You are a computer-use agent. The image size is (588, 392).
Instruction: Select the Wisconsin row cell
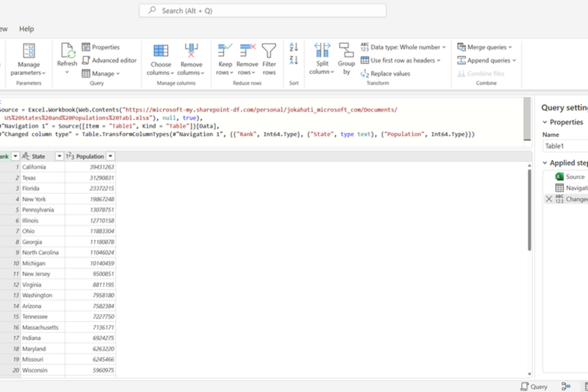coord(43,370)
